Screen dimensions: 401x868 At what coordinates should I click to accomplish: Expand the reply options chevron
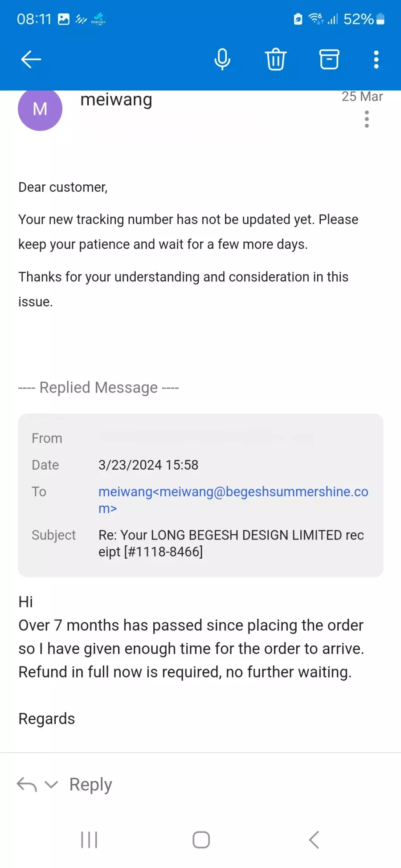[x=52, y=784]
